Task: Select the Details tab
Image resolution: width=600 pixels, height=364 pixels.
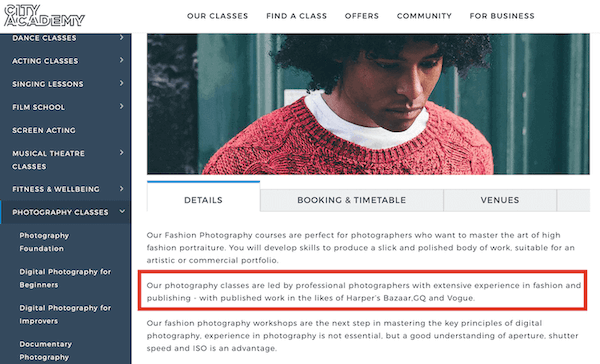Action: point(203,197)
